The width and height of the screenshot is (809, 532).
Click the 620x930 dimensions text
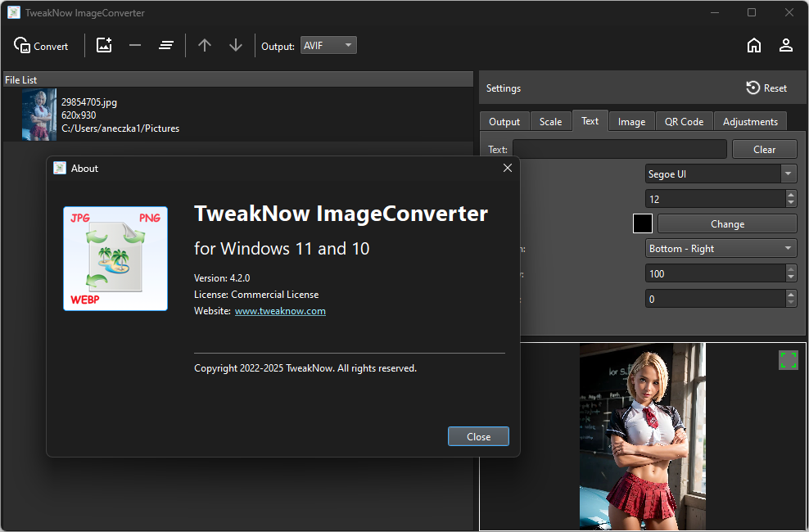[79, 115]
